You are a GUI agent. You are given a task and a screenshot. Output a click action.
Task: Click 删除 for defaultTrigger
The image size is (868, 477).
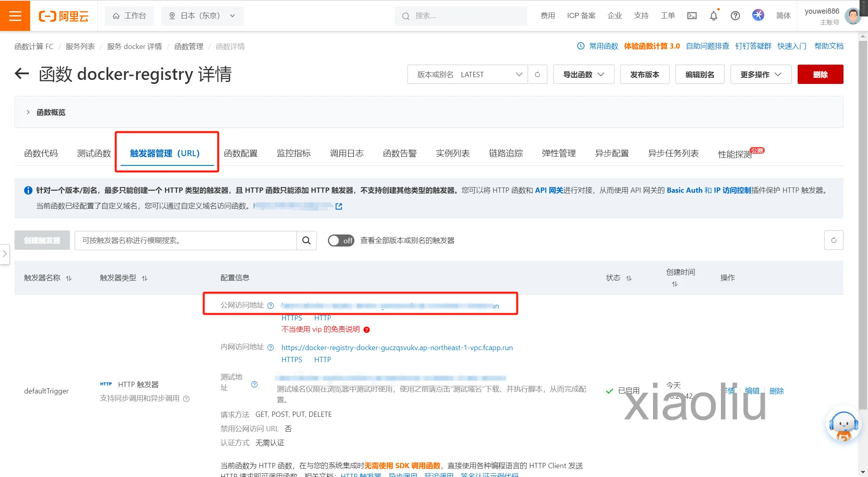pos(776,391)
